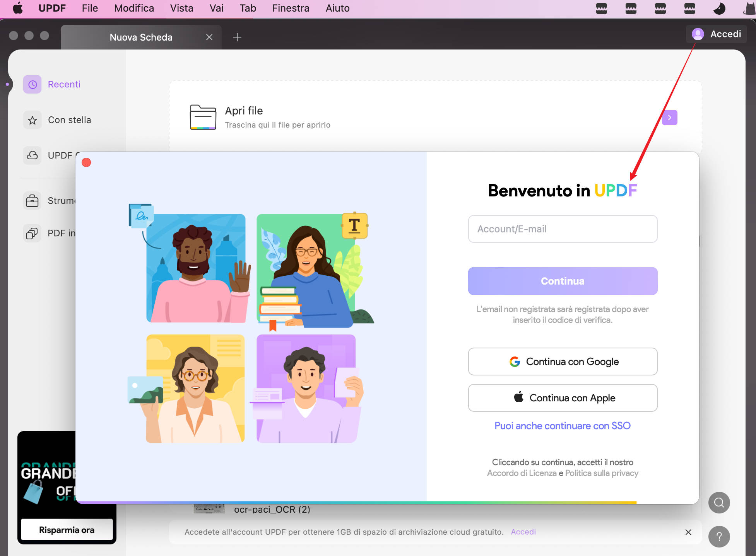Click the Accedi button at top right
Viewport: 756px width, 556px height.
(x=717, y=34)
